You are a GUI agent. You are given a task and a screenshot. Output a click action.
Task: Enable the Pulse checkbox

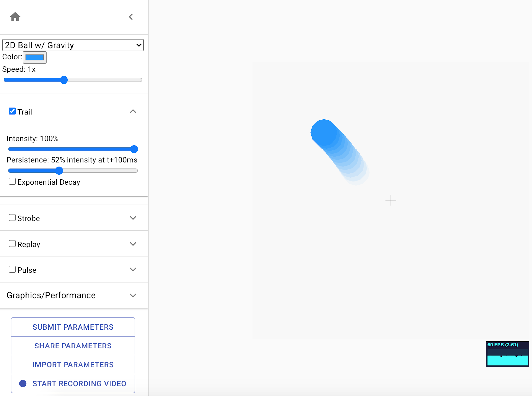[12, 269]
